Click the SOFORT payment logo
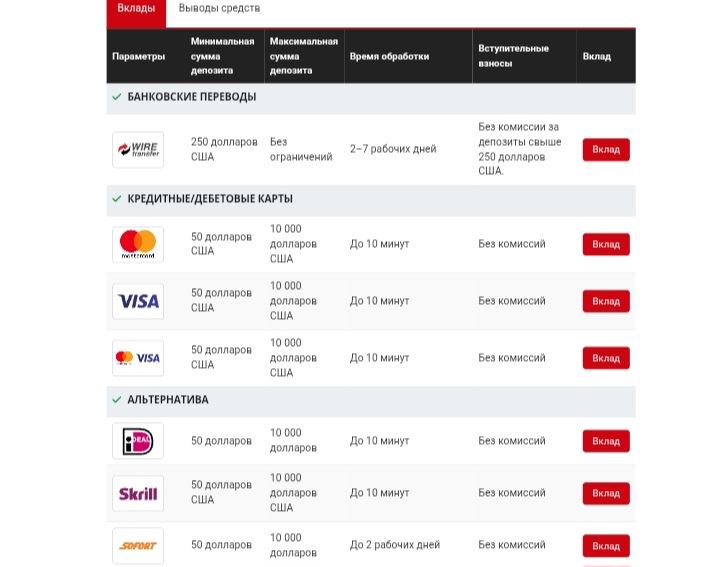Image resolution: width=720 pixels, height=567 pixels. [138, 546]
